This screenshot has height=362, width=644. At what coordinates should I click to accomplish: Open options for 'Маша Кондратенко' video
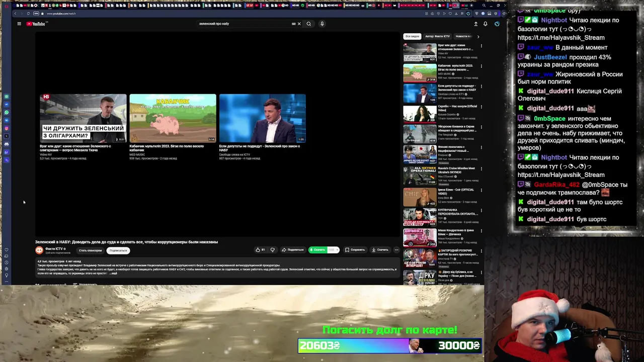(481, 232)
